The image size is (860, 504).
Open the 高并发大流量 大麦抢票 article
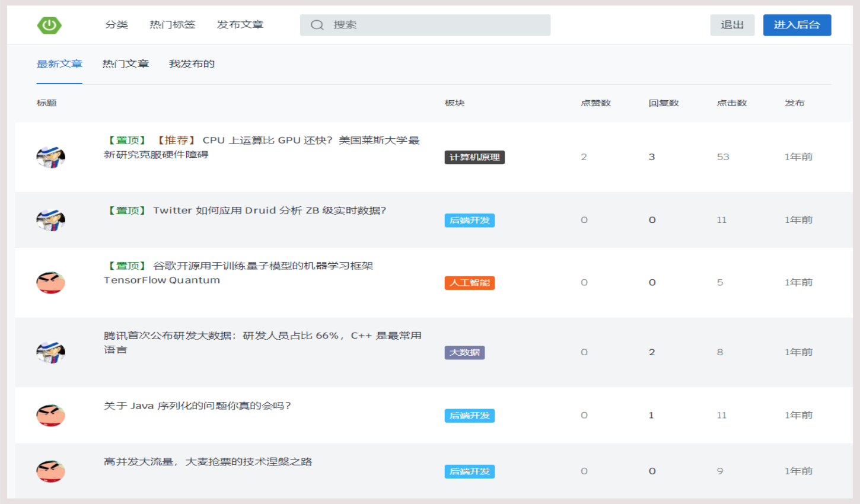[208, 462]
